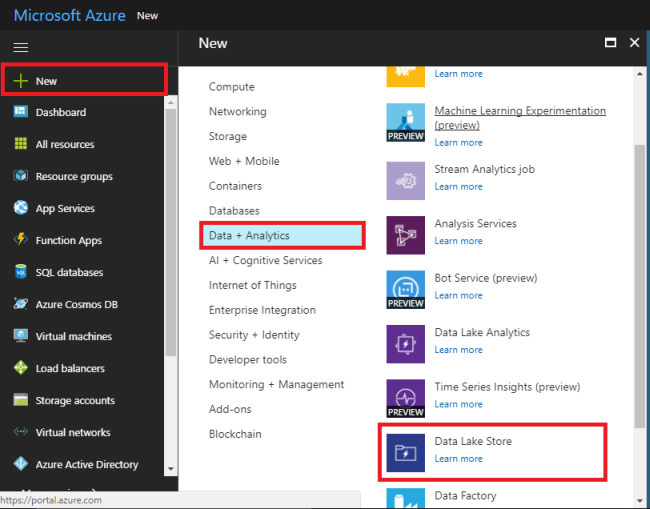The height and width of the screenshot is (509, 650).
Task: Click the New blade vertical scrollbar
Action: (x=640, y=280)
